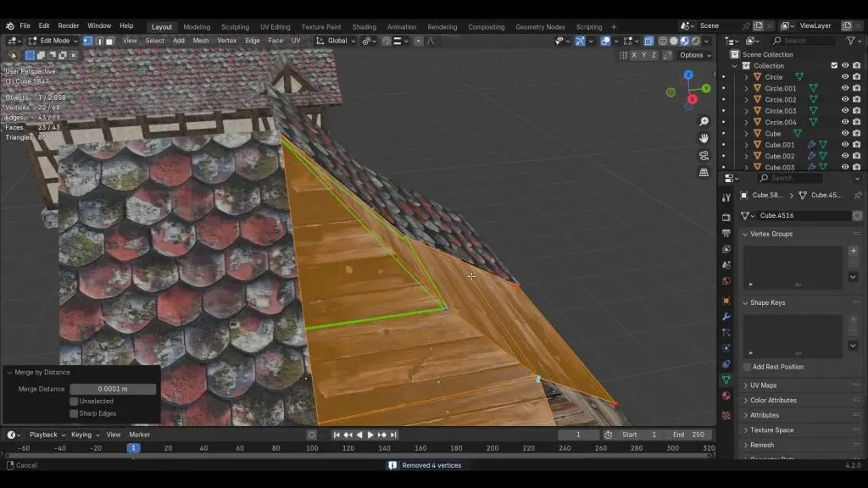Viewport: 868px width, 488px height.
Task: Toggle X-ray view icon in header
Action: 648,41
